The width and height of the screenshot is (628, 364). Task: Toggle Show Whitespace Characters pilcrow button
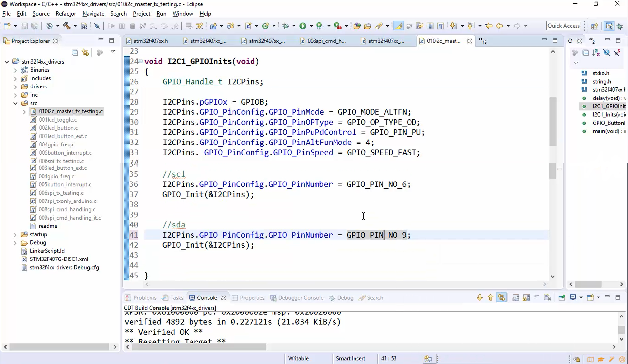click(x=441, y=26)
